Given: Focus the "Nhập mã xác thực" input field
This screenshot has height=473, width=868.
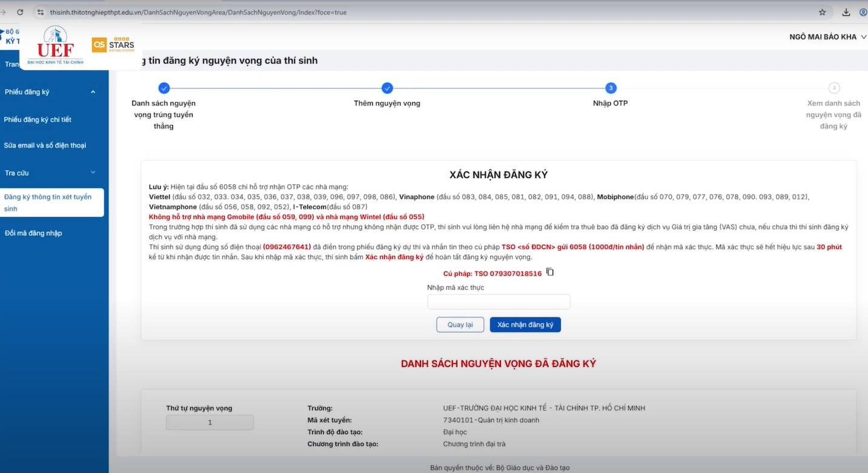Looking at the screenshot, I should 499,302.
